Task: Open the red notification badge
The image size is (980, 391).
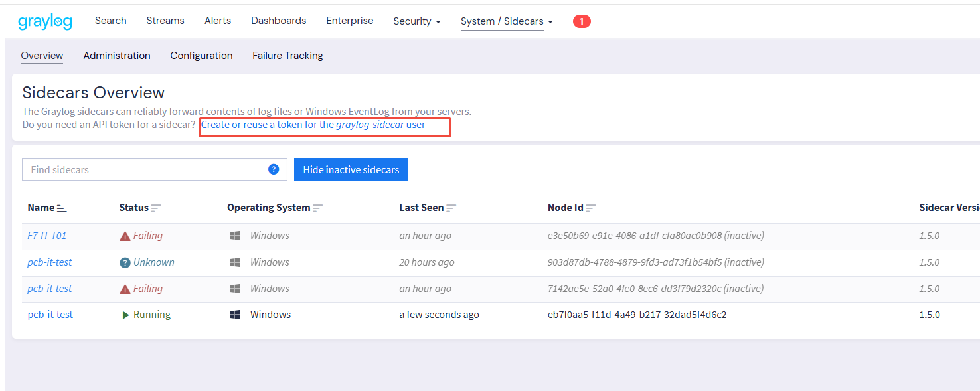Action: (x=582, y=21)
